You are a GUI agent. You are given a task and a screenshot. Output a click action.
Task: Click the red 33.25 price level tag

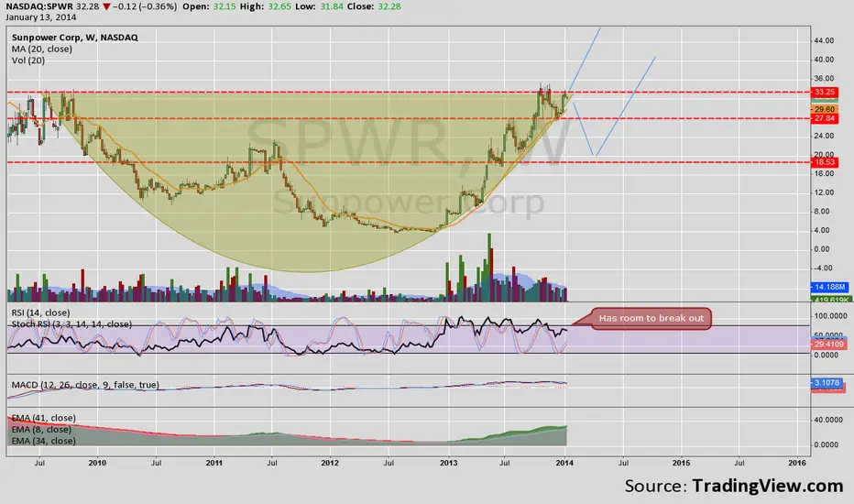coord(824,92)
